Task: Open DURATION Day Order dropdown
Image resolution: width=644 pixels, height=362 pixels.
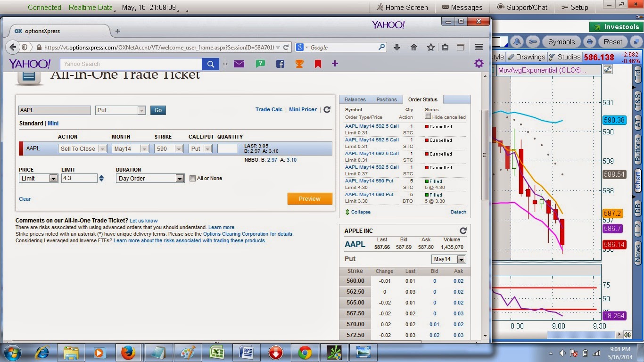Action: pos(150,178)
